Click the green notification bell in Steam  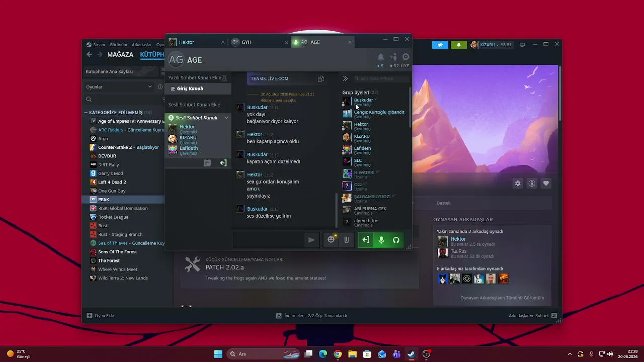pos(458,45)
